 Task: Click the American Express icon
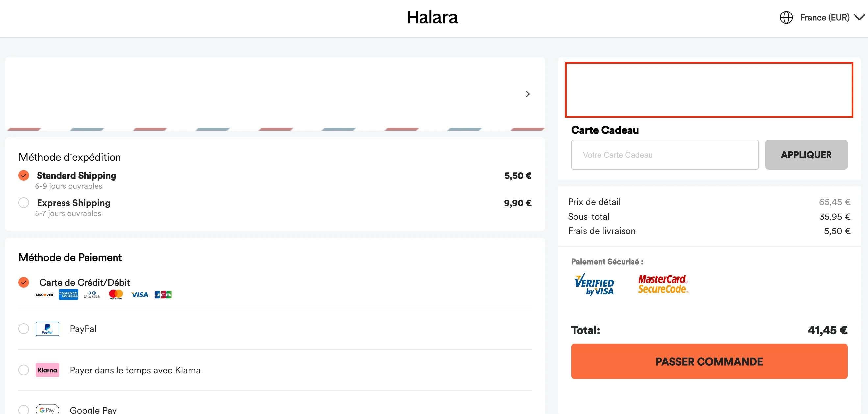pos(68,294)
